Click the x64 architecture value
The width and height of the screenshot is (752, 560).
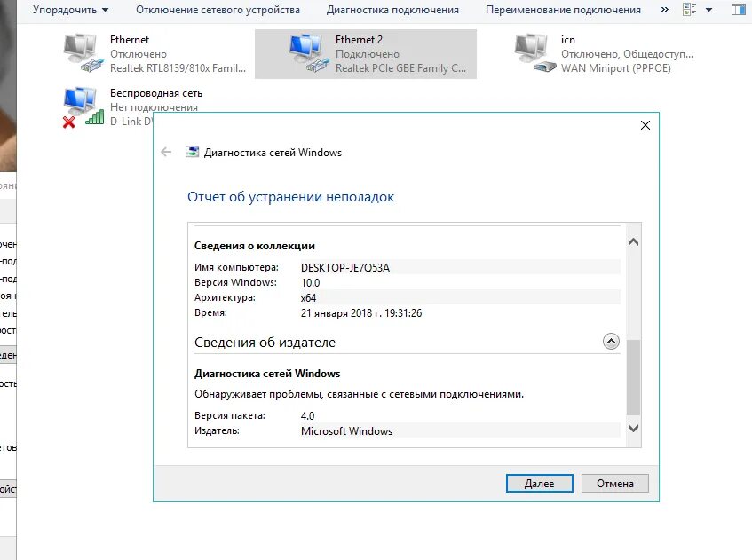(x=308, y=297)
